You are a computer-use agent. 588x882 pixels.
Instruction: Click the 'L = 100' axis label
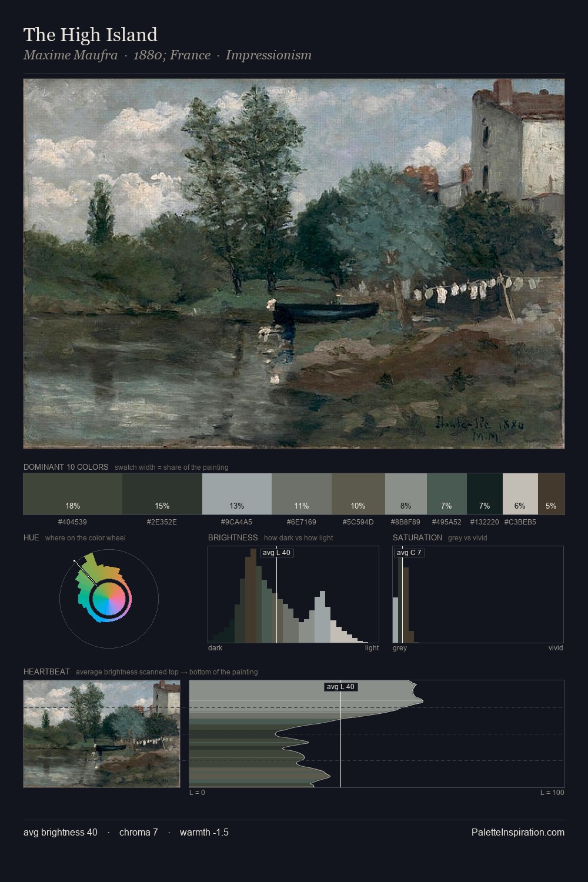coord(552,793)
